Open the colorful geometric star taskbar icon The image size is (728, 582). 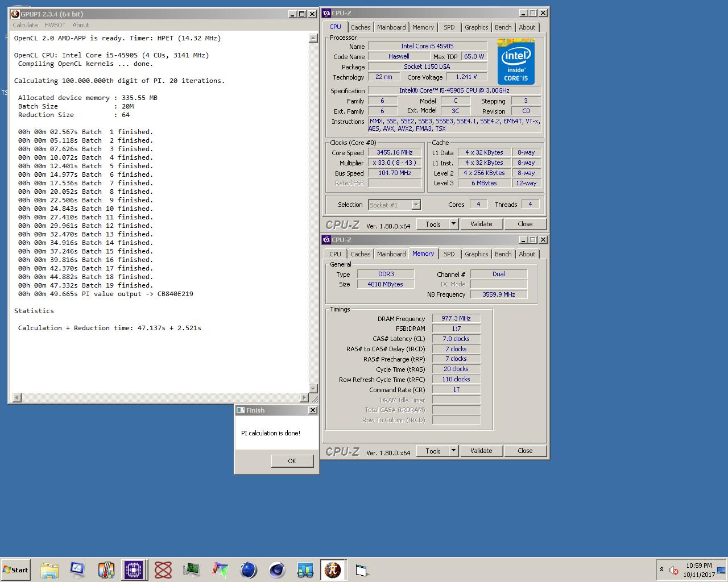(220, 569)
